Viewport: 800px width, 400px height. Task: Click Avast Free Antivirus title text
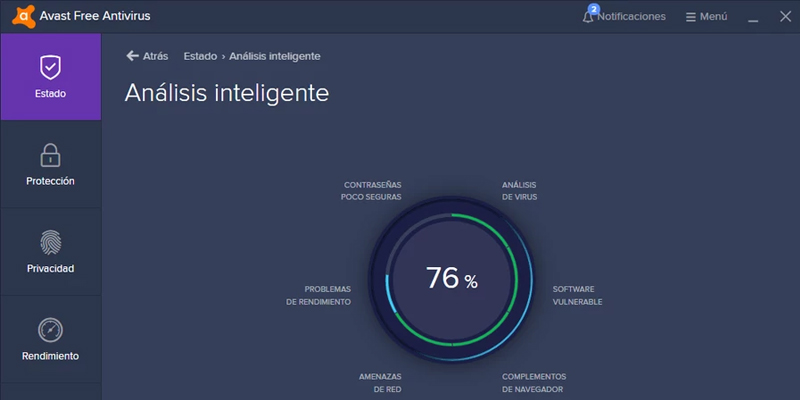tap(95, 16)
